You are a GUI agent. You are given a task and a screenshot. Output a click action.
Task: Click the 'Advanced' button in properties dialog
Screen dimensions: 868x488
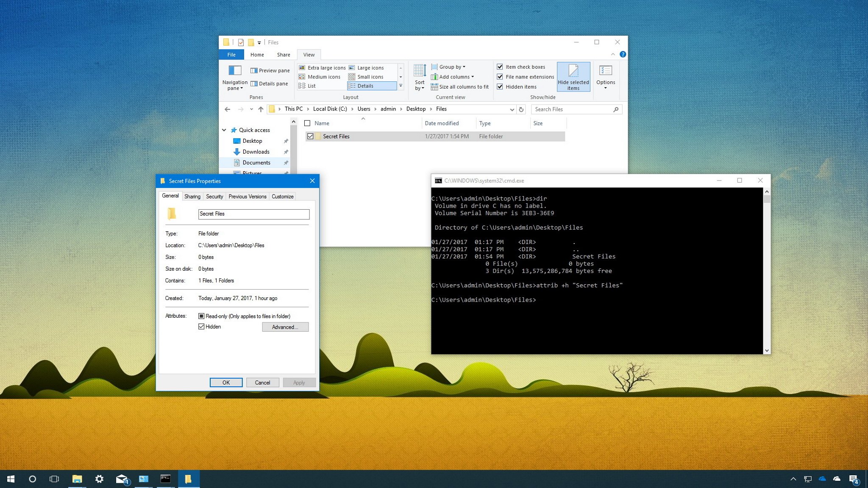(285, 327)
